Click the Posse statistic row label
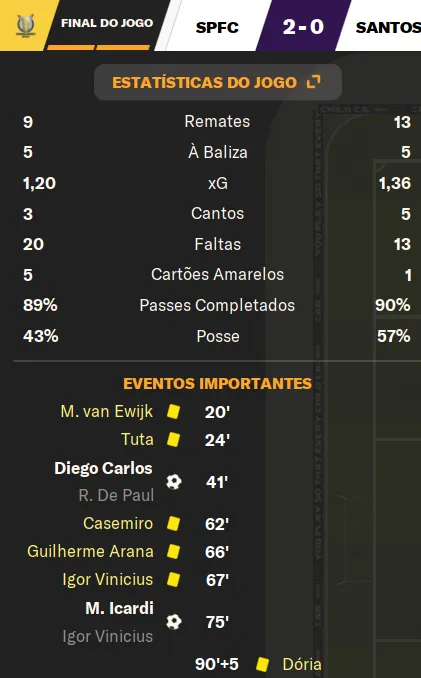 pos(218,336)
